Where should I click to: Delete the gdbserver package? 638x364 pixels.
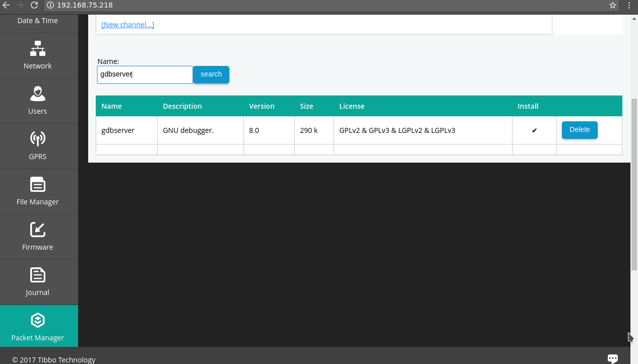pos(580,130)
